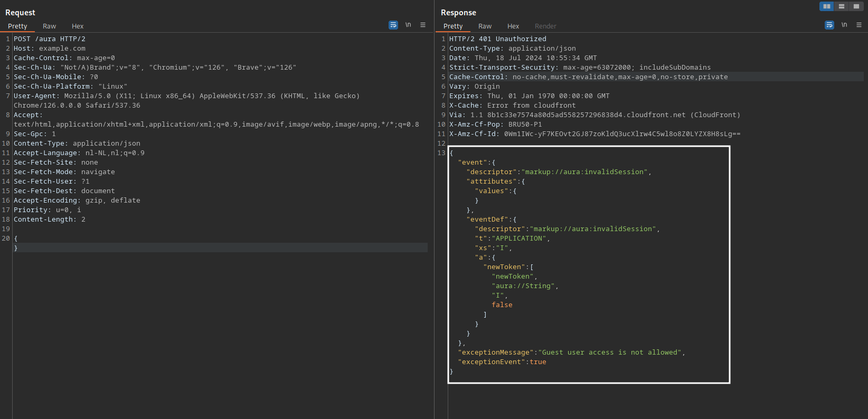868x419 pixels.
Task: Click the 'Host: example.com' header line
Action: (50, 49)
